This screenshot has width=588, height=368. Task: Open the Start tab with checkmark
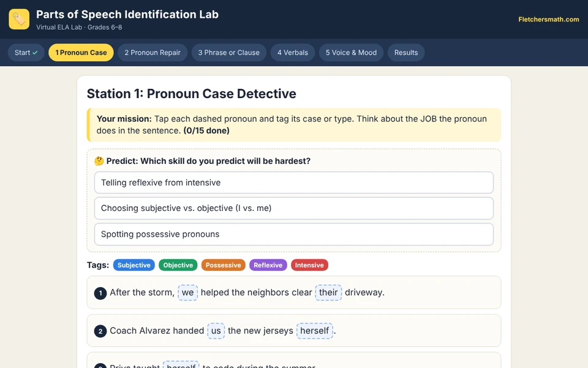tap(26, 53)
